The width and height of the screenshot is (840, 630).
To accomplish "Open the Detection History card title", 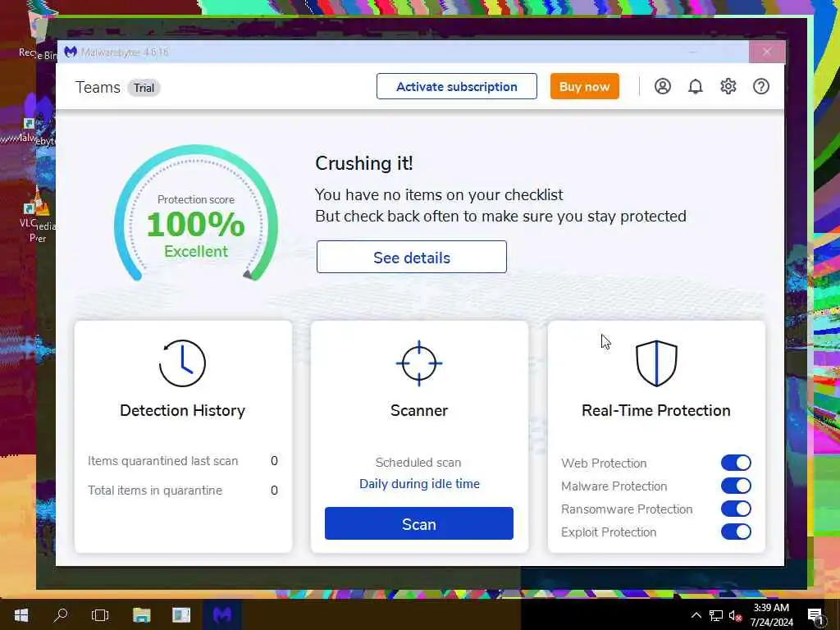I will click(183, 410).
